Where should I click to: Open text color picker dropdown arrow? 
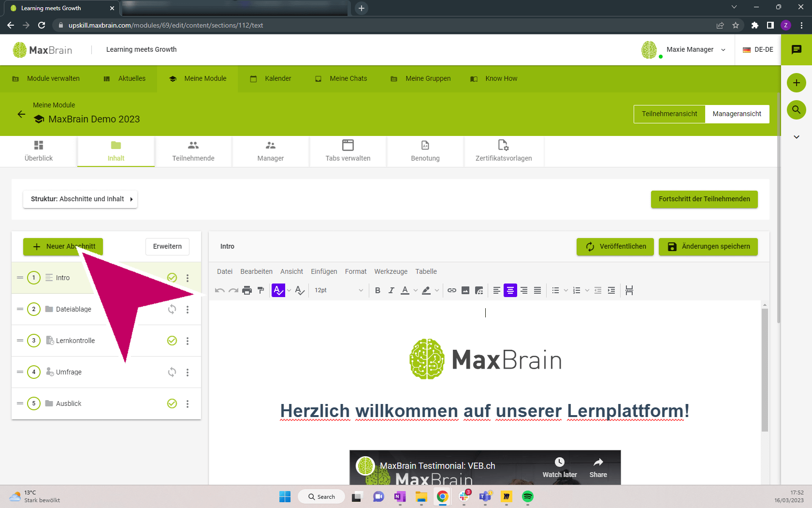tap(416, 290)
